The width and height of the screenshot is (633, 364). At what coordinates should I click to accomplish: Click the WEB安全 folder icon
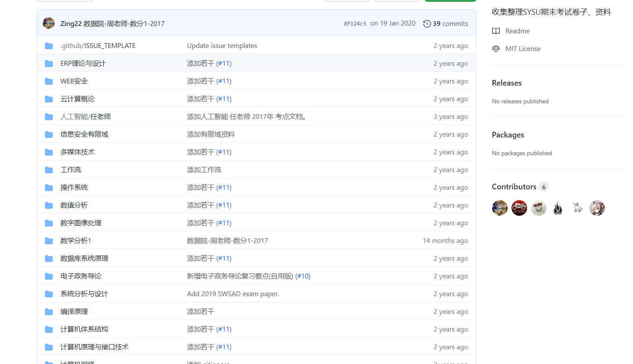point(48,81)
